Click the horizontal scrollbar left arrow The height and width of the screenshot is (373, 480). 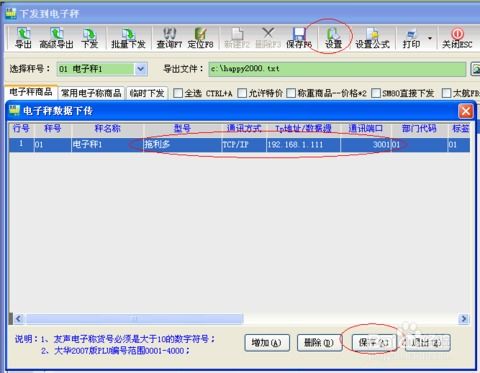tap(18, 319)
